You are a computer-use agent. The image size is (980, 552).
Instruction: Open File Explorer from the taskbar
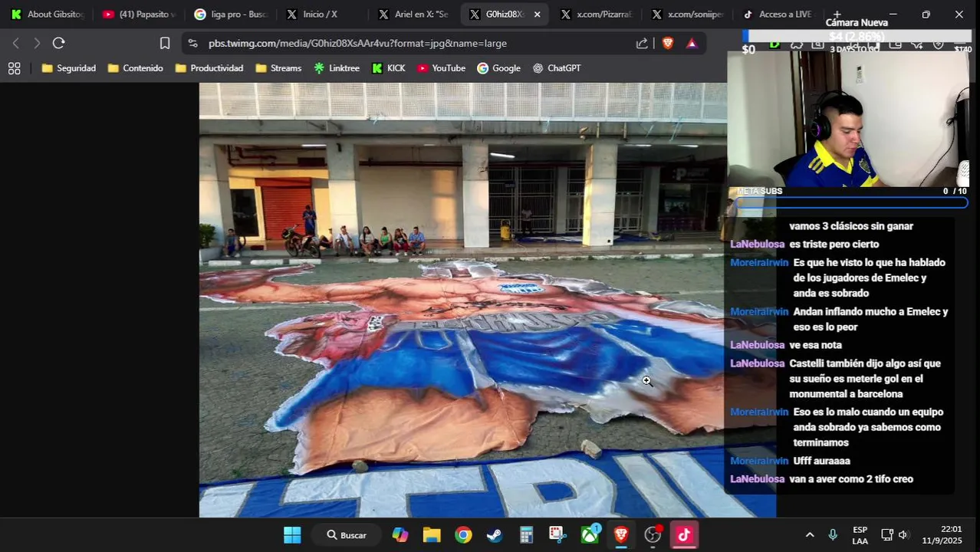[432, 535]
